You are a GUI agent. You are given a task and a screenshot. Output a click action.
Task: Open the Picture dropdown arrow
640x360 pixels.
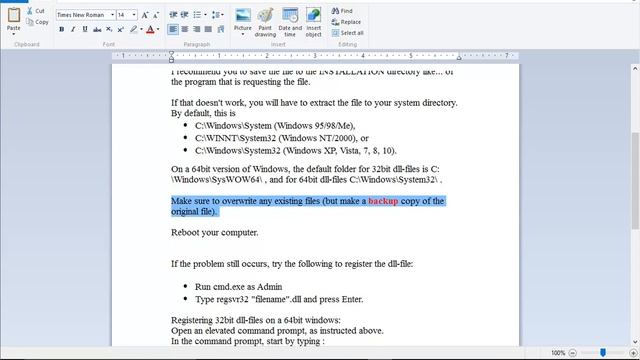click(242, 35)
